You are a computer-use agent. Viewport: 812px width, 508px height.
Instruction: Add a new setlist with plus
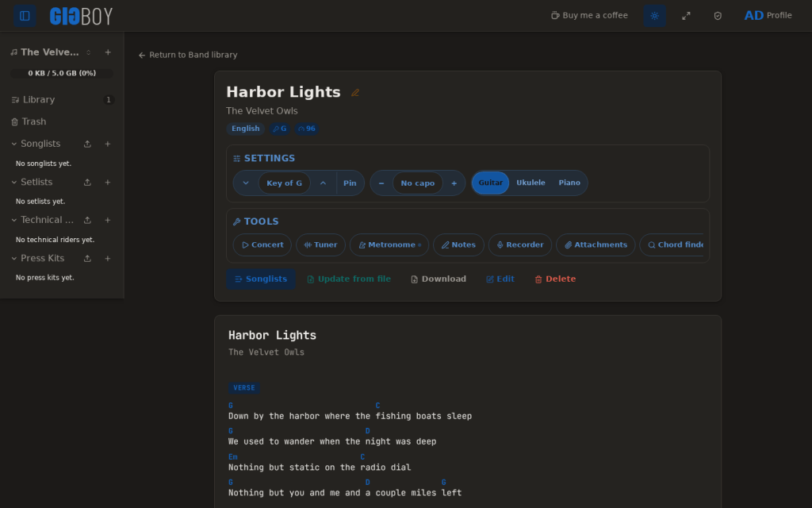108,183
